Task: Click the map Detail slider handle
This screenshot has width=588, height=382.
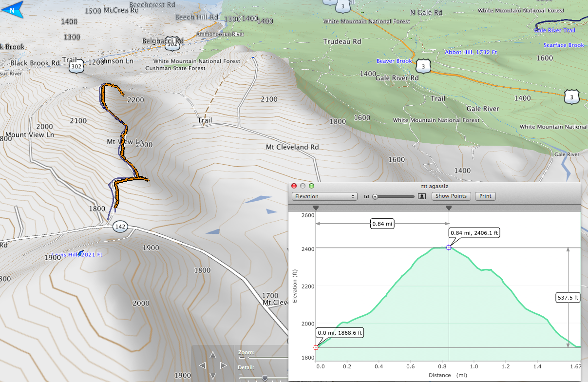Action: (265, 378)
